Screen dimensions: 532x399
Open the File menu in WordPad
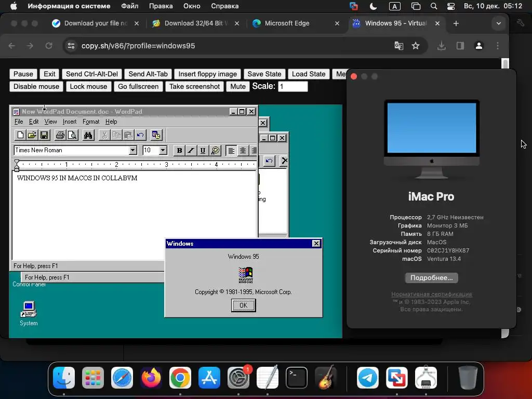[x=19, y=122]
